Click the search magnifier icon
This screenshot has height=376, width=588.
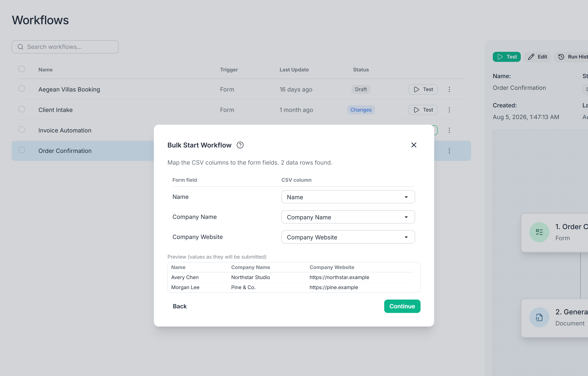coord(20,47)
